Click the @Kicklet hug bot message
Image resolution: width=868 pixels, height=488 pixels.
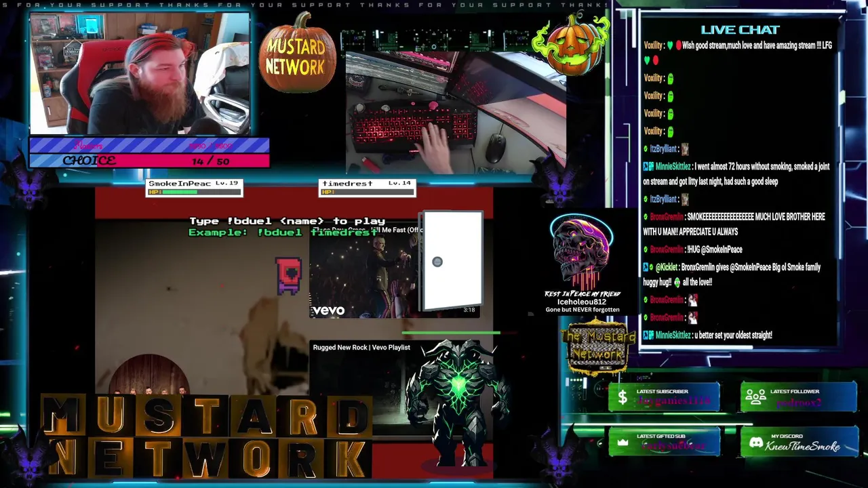click(x=732, y=274)
